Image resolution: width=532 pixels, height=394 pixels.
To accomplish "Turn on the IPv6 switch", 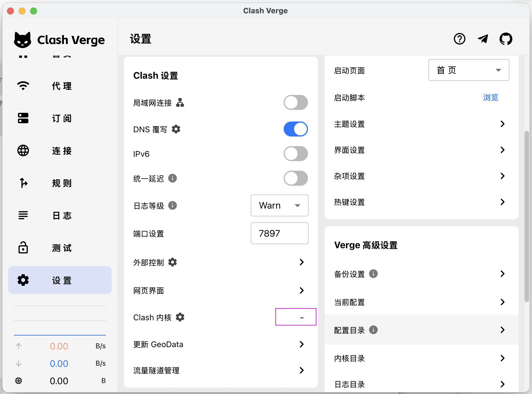I will 296,154.
